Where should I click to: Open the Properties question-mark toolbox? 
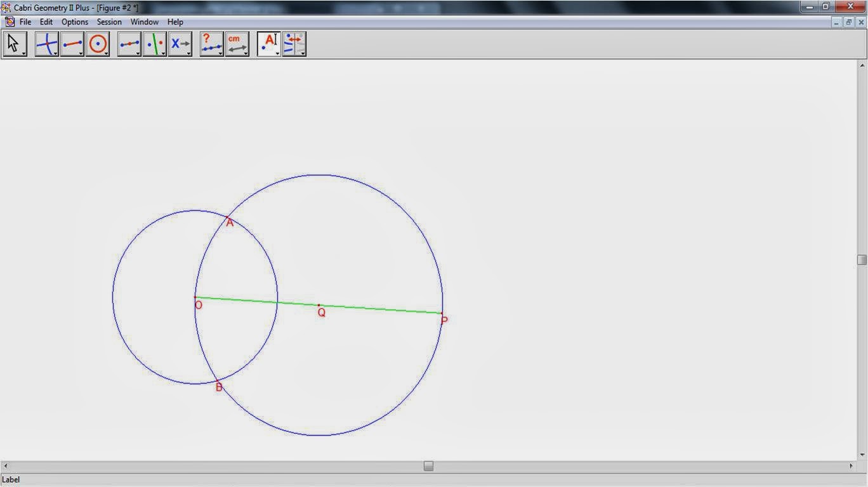click(212, 44)
